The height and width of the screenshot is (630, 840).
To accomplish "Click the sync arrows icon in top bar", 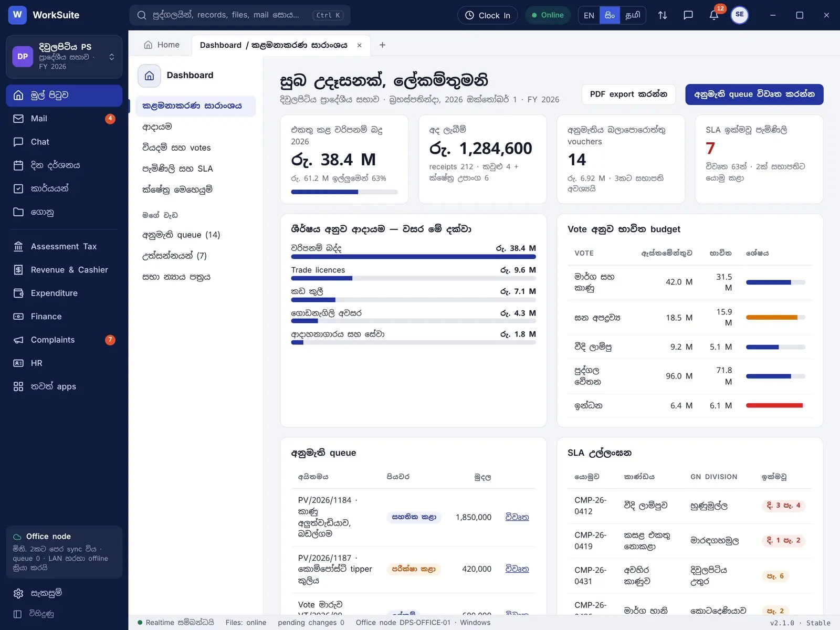I will (x=663, y=15).
